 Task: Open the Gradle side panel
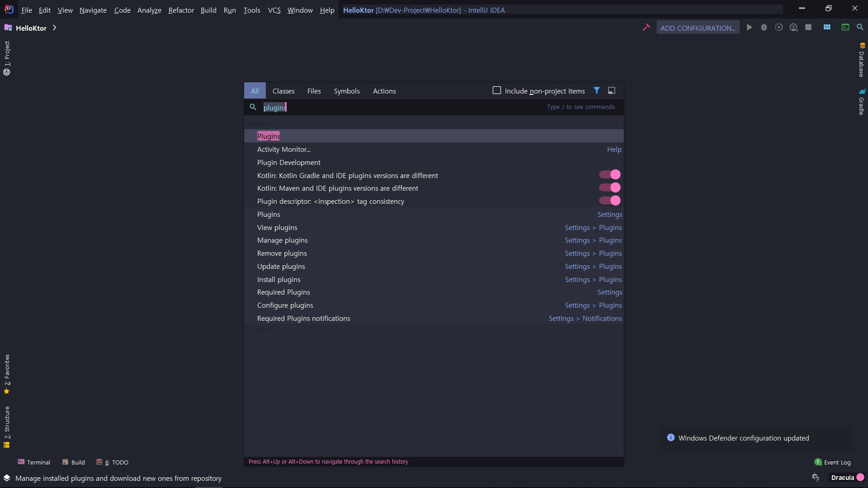pos(862,102)
